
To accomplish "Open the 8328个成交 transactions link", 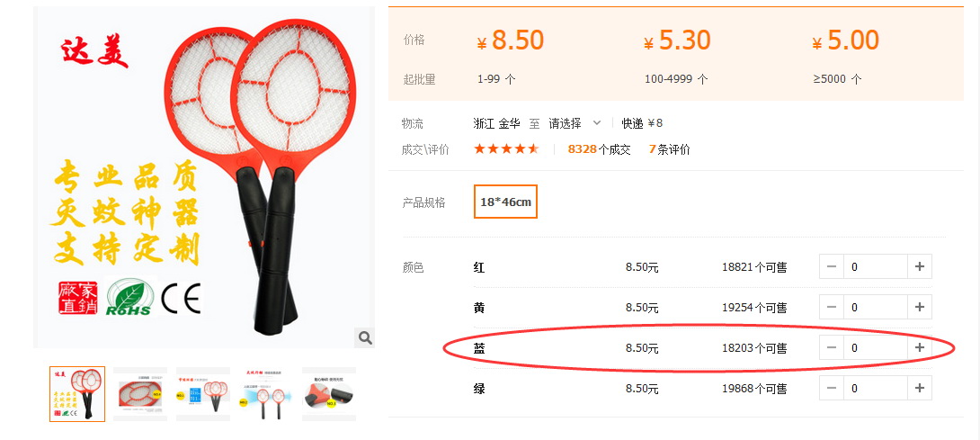I will tap(600, 149).
